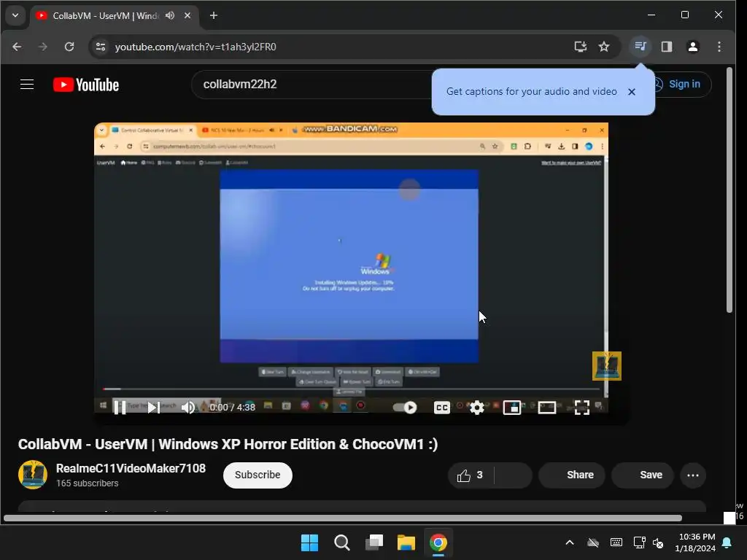
Task: Save the video to a playlist
Action: (642, 475)
